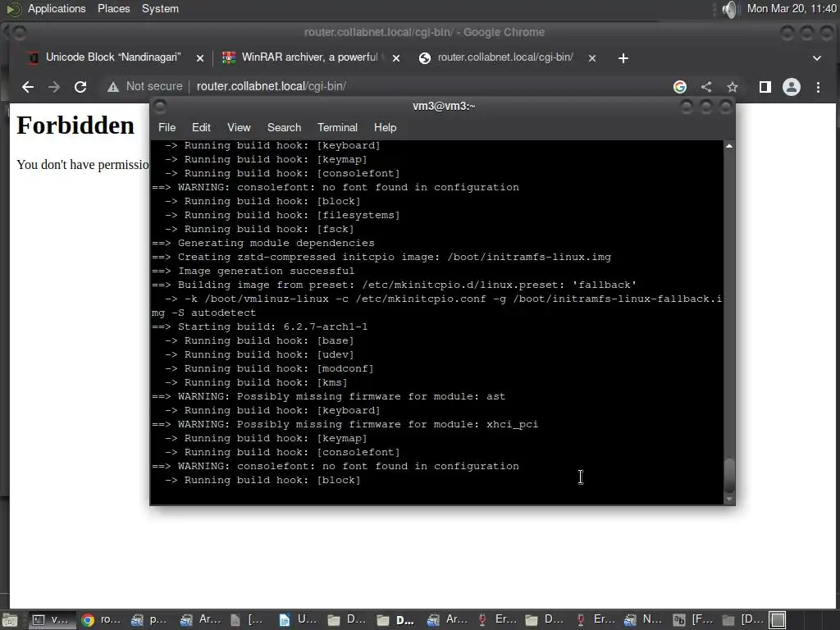The height and width of the screenshot is (630, 840).
Task: Open terminal Search menu
Action: pyautogui.click(x=284, y=127)
